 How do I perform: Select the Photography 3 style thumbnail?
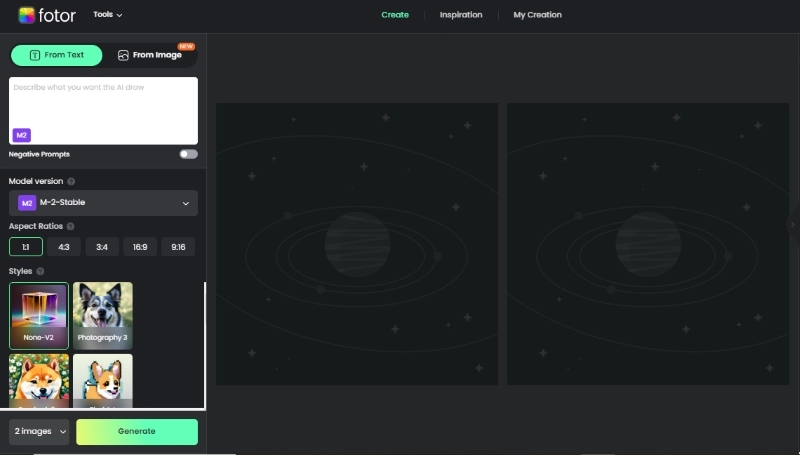click(x=102, y=315)
